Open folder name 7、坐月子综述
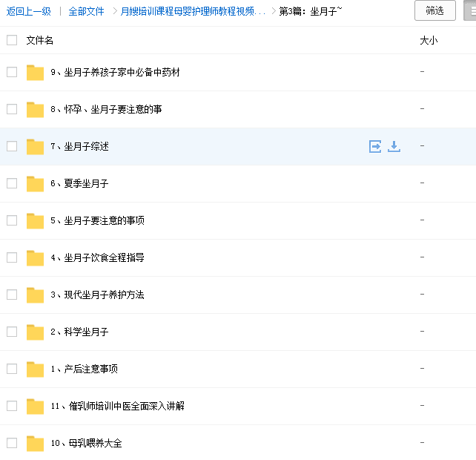The width and height of the screenshot is (476, 460). pos(79,146)
